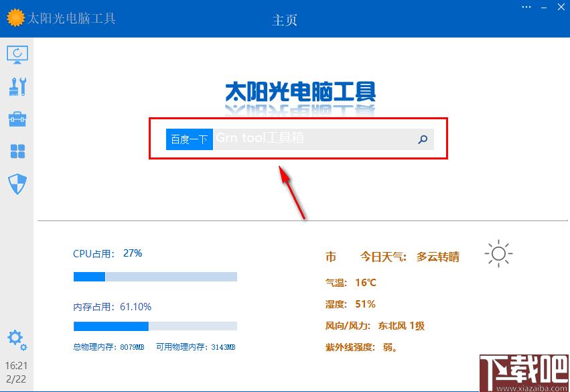Click the 可用物理内存 3143MB text
This screenshot has height=392, width=570.
[x=196, y=347]
